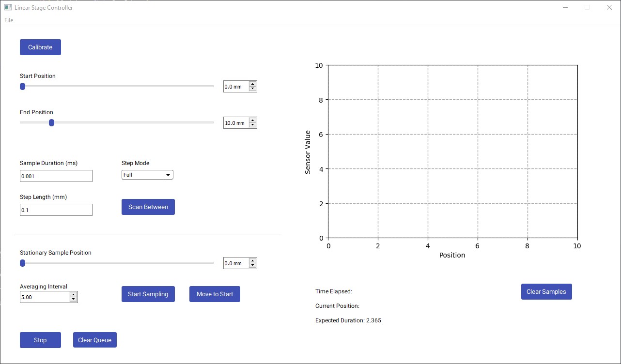Click the Stationary Sample Position slider handle

click(22, 263)
